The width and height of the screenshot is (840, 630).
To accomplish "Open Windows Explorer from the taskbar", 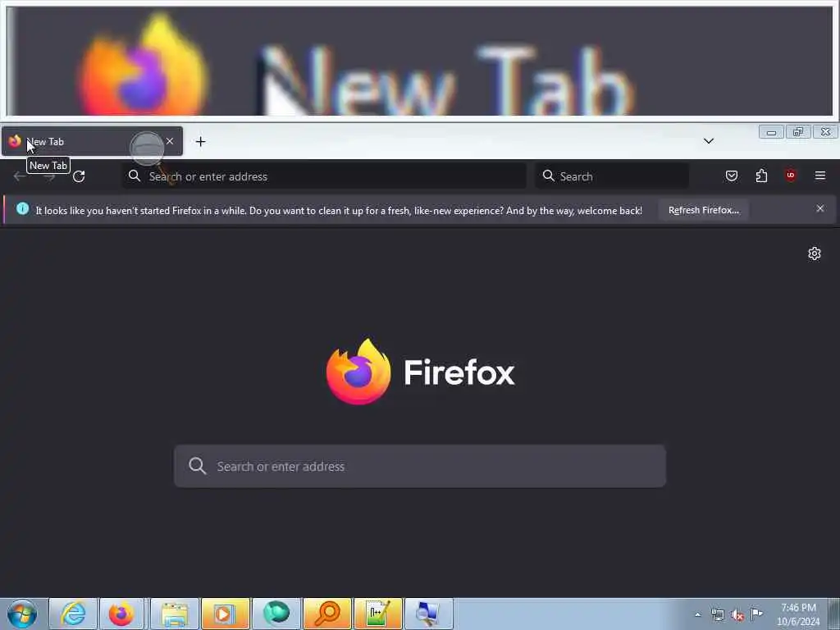I will [174, 614].
